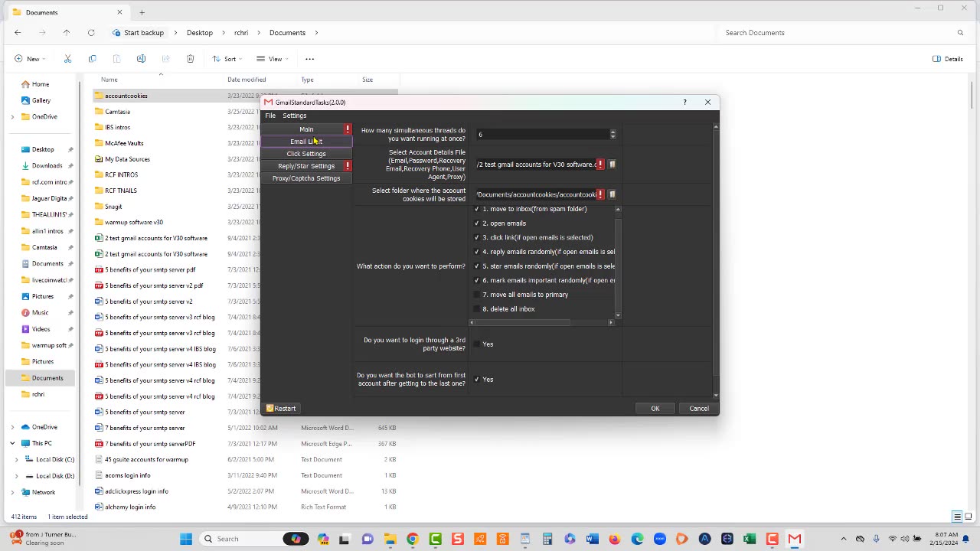
Task: Click the Cancel button in the dialog
Action: tap(699, 409)
